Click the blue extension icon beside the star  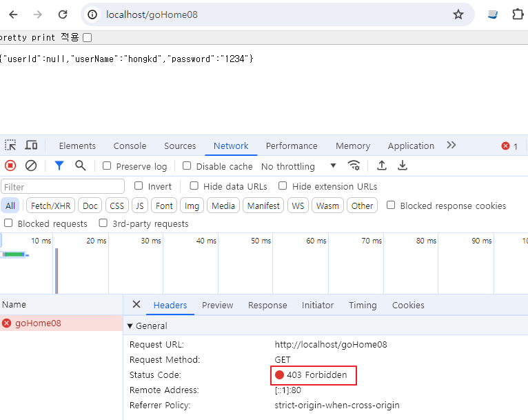(493, 14)
